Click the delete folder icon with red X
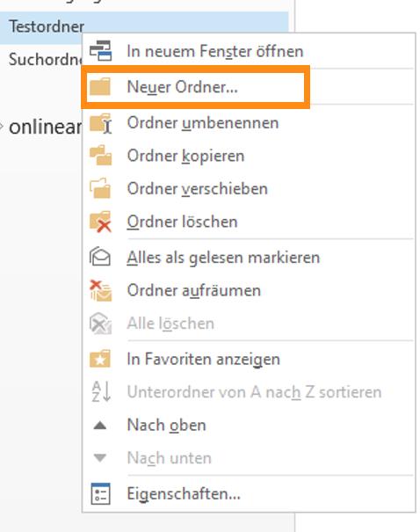420x532 pixels. click(x=100, y=222)
